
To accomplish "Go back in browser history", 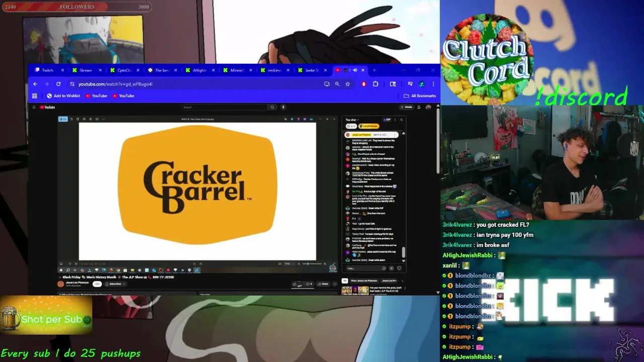I will pos(35,84).
